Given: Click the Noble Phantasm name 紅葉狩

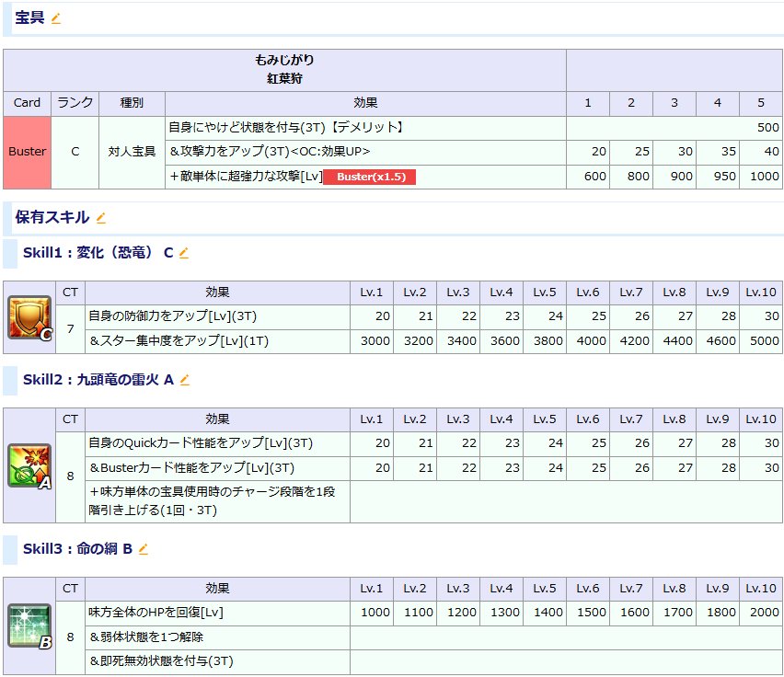Looking at the screenshot, I should click(284, 79).
